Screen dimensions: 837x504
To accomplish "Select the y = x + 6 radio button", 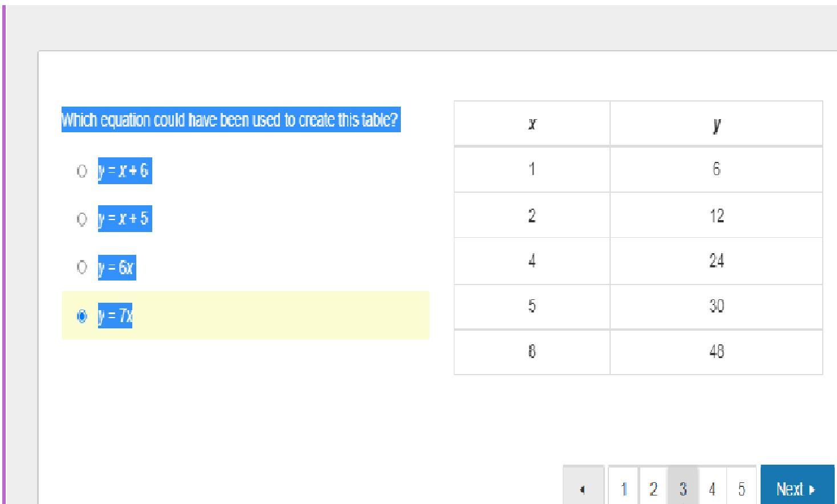I will (82, 171).
